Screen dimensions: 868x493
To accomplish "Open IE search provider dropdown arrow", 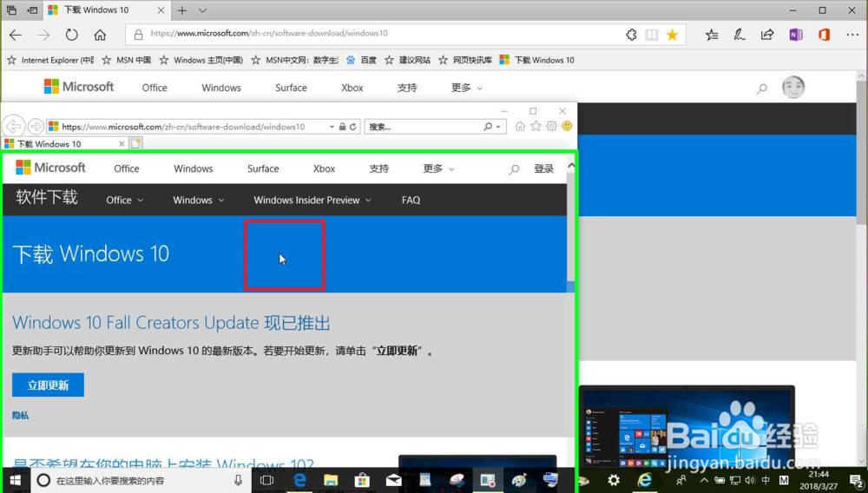I will pyautogui.click(x=498, y=127).
